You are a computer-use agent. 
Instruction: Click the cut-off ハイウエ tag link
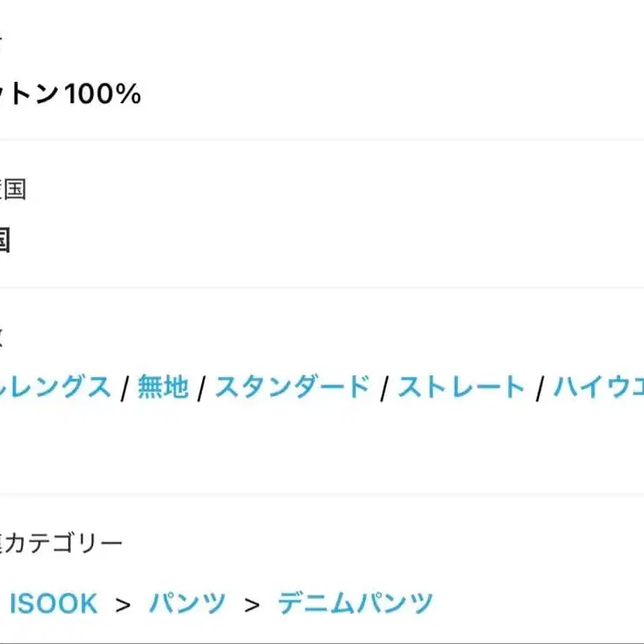coord(598,388)
